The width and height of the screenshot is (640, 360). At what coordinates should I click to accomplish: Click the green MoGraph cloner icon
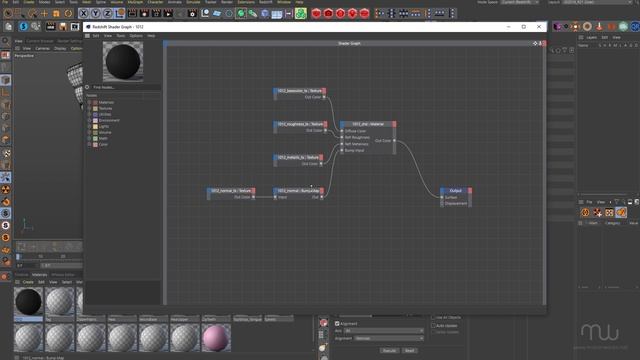[301, 13]
